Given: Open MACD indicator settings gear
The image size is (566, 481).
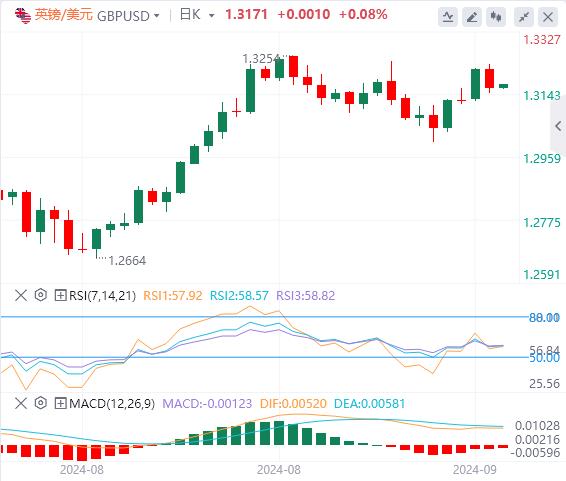Looking at the screenshot, I should coord(41,403).
